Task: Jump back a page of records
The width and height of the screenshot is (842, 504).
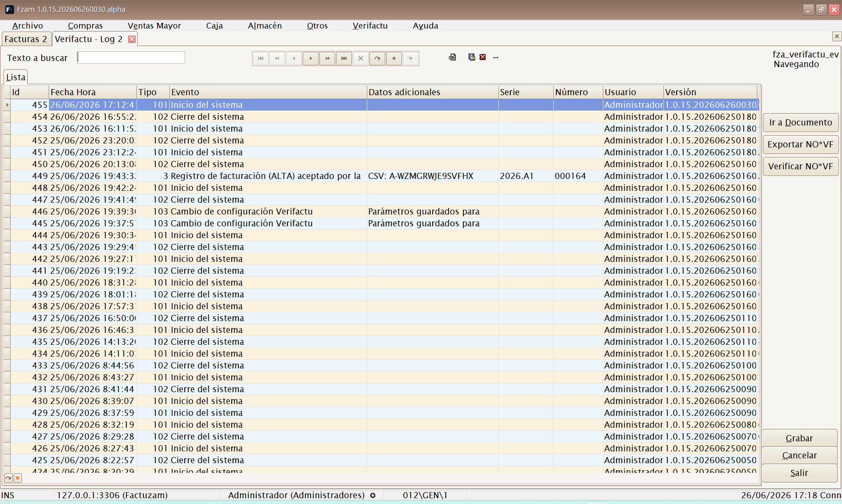Action: point(277,58)
